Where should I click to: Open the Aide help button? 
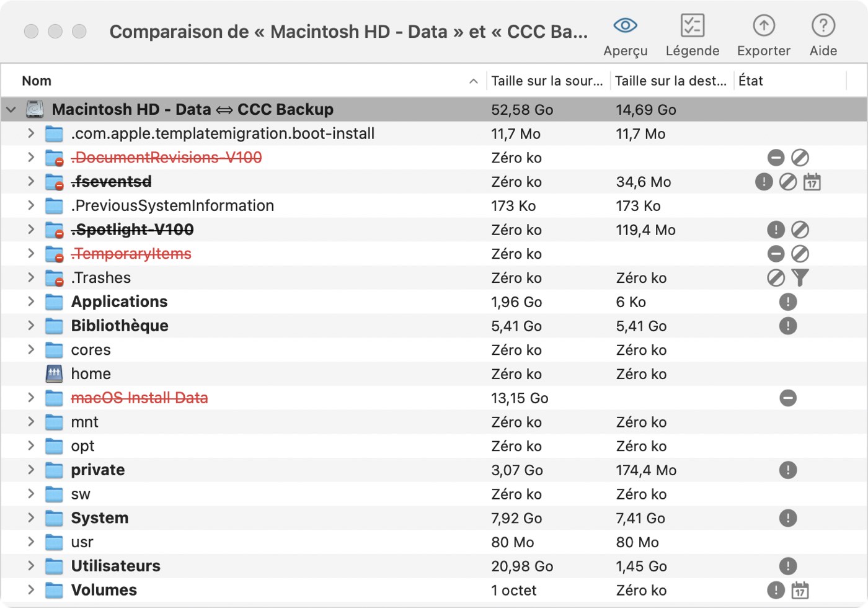pyautogui.click(x=823, y=36)
